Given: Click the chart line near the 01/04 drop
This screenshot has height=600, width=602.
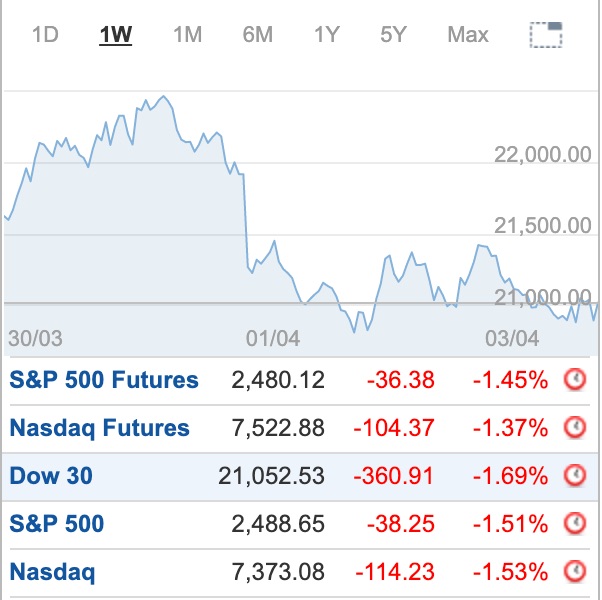Looking at the screenshot, I should click(x=246, y=220).
